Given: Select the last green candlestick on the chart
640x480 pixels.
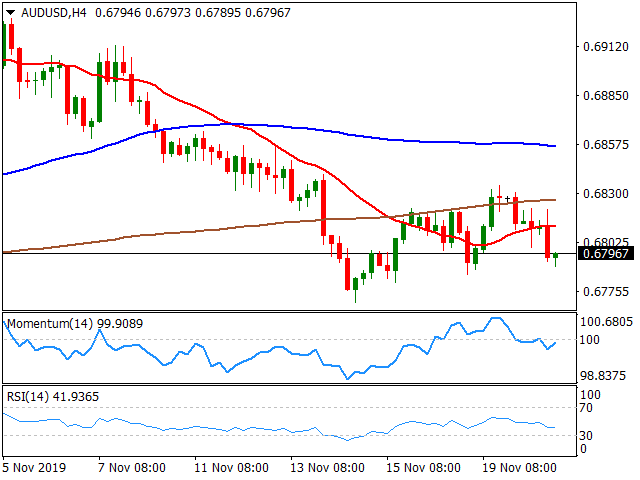Looking at the screenshot, I should (556, 257).
